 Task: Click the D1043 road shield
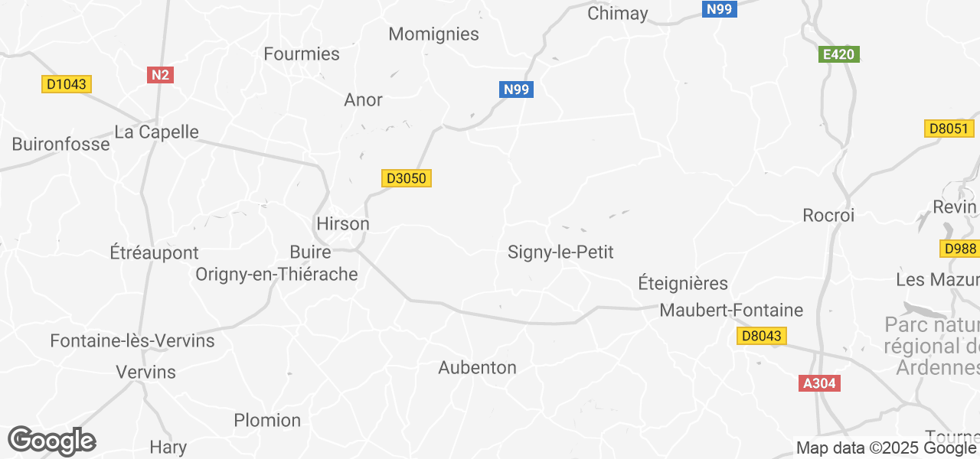[x=67, y=84]
